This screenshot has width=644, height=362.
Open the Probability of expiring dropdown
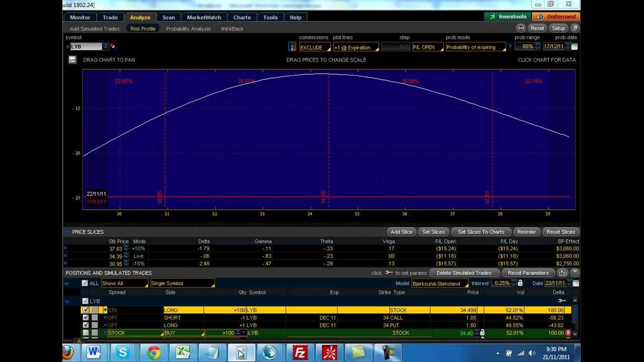tap(475, 47)
